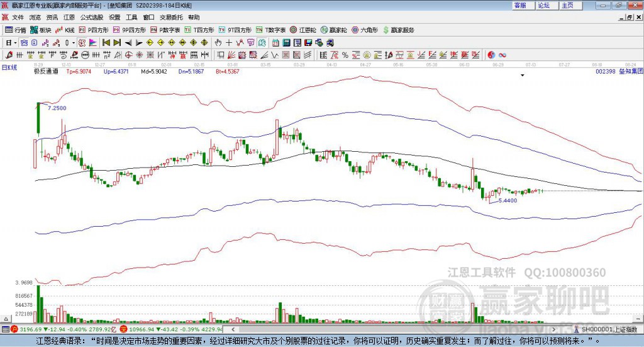Restore the inner chart window
The height and width of the screenshot is (347, 644).
(x=630, y=17)
